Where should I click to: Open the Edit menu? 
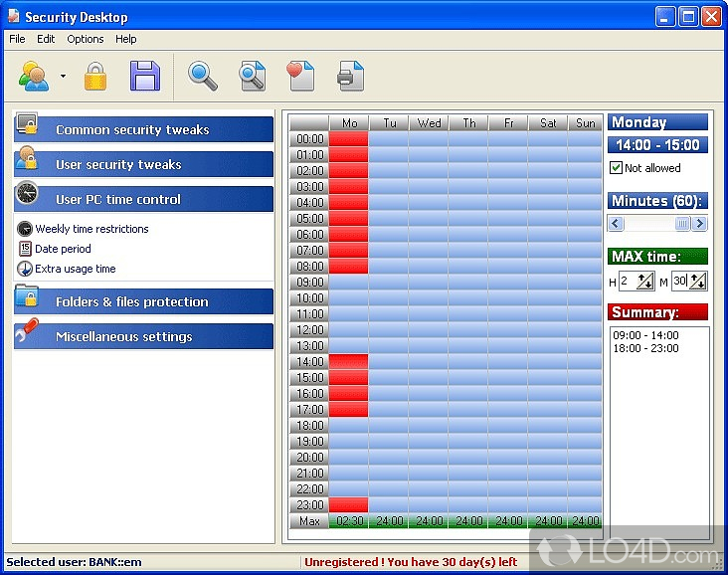coord(46,39)
